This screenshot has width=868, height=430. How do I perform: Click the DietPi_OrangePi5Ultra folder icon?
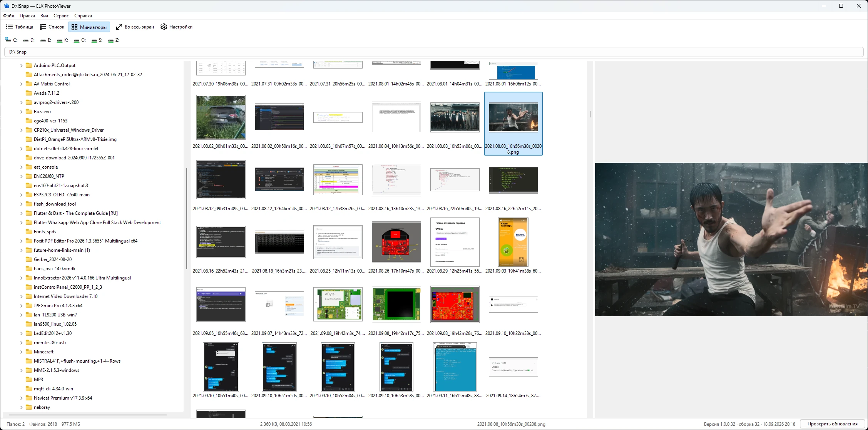click(x=29, y=139)
